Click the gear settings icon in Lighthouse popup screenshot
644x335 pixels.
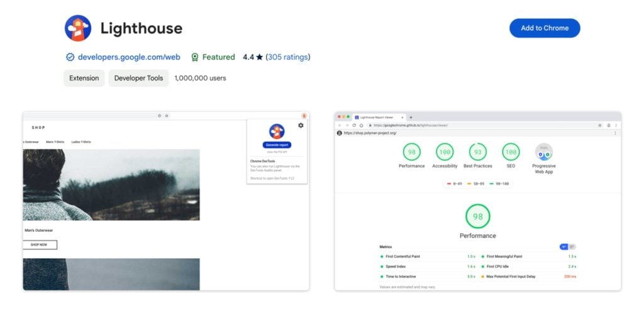pyautogui.click(x=301, y=125)
